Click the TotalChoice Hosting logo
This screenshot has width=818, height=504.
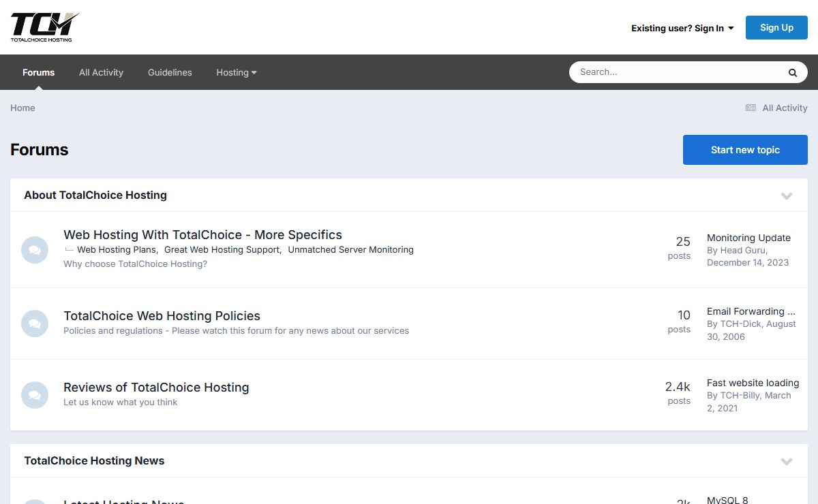tap(44, 27)
